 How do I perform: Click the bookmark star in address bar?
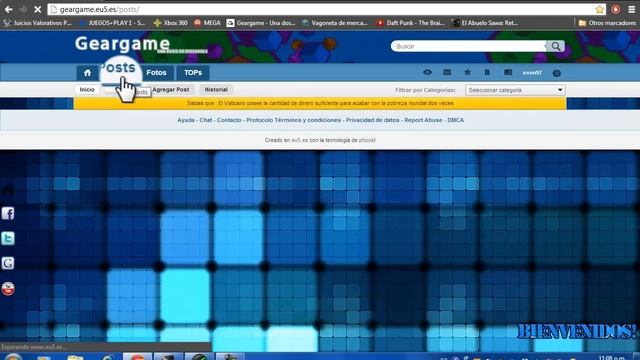600,9
